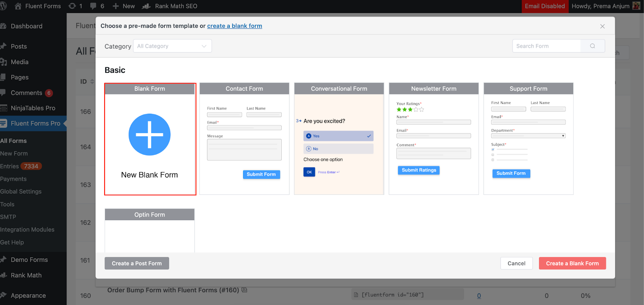Tick the checked Subject checkbox in Support Form preview
The image size is (644, 305).
pos(493,149)
